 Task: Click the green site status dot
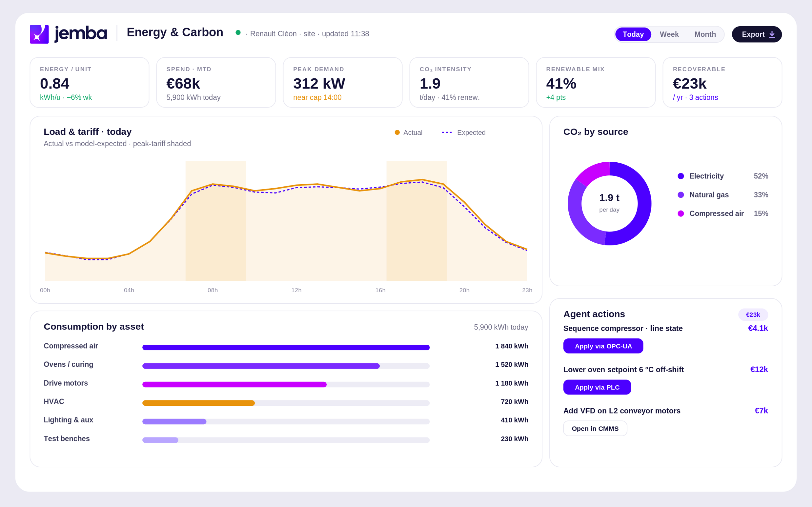click(238, 33)
